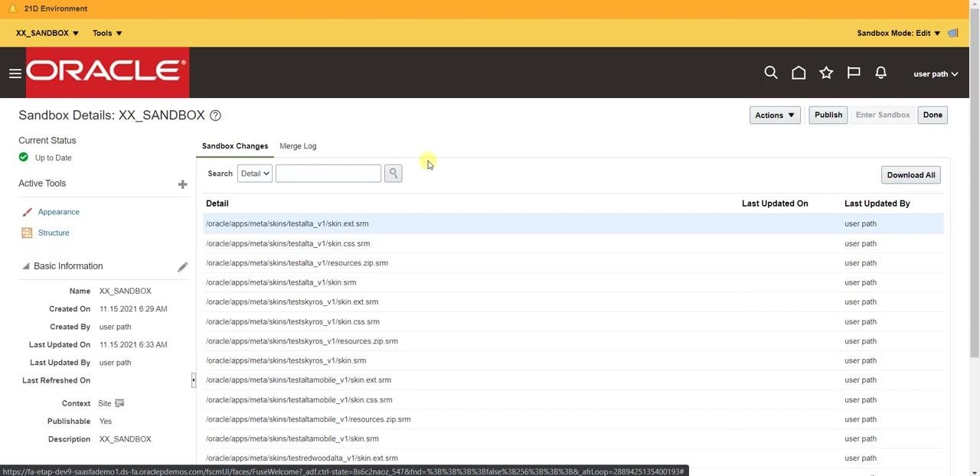Collapse the left pane splitter arrow
This screenshot has width=980, height=476.
click(x=193, y=380)
